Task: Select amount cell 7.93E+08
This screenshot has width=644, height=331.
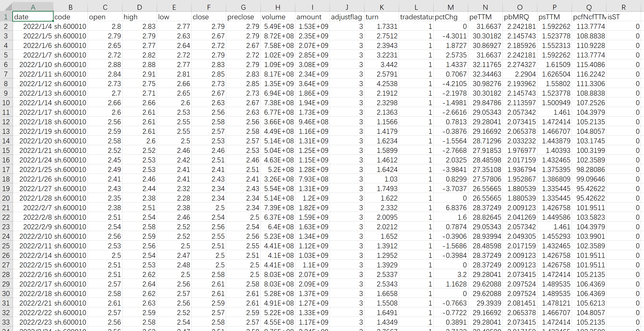Action: coord(313,179)
